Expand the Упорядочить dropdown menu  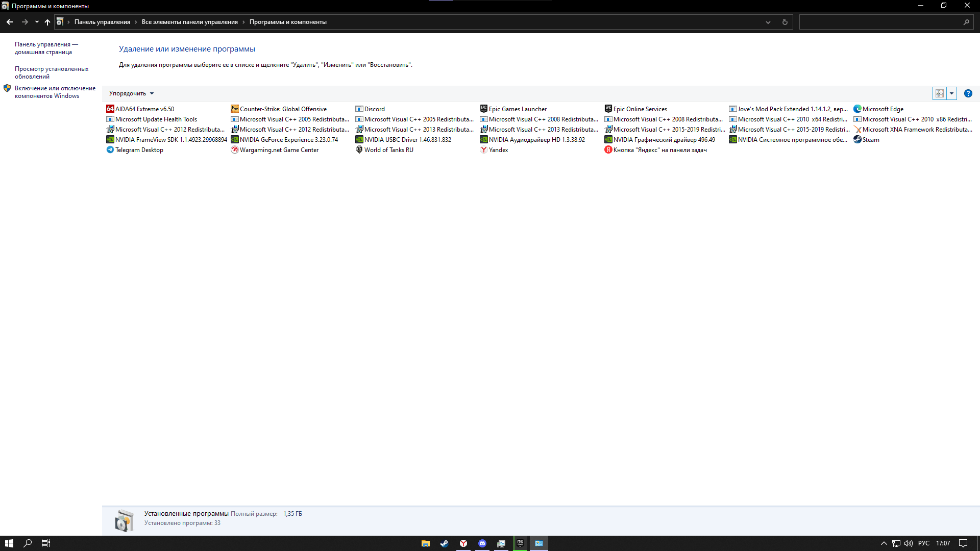[x=131, y=93]
